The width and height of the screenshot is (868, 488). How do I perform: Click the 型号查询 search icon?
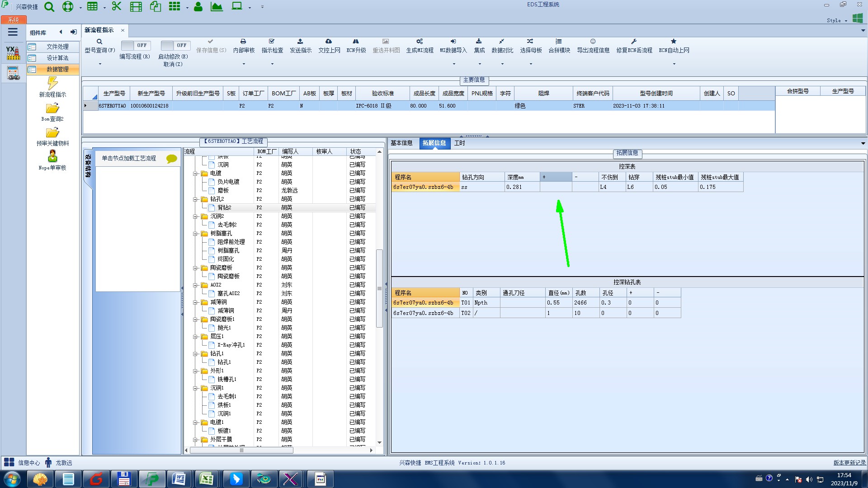pyautogui.click(x=99, y=42)
